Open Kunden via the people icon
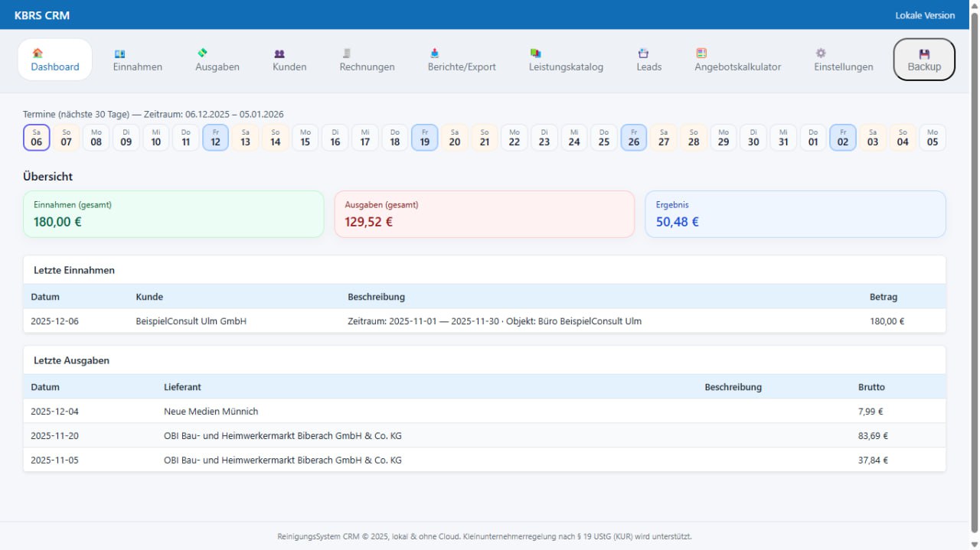The image size is (980, 550). pos(279,54)
